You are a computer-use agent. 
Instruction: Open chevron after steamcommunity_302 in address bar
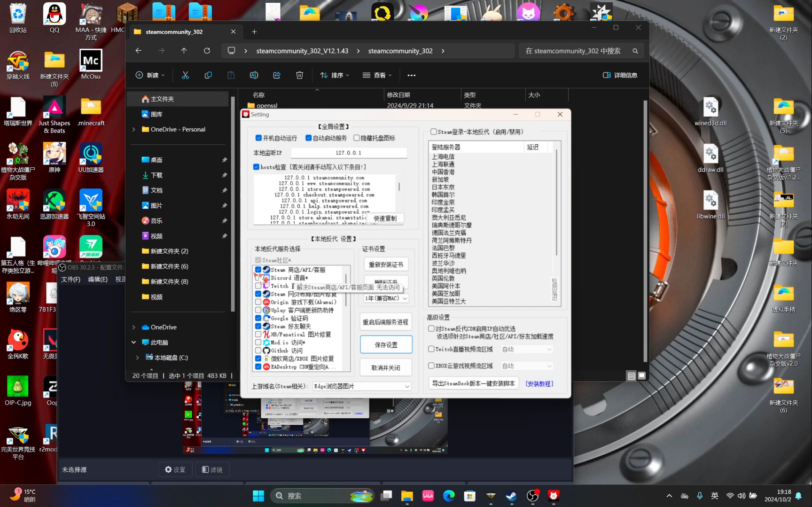tap(443, 51)
